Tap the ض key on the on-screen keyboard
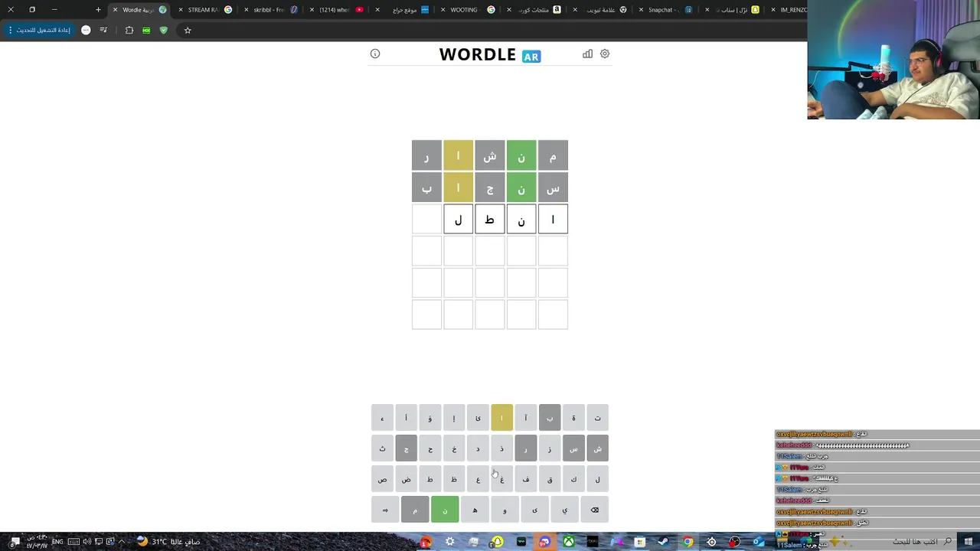This screenshot has width=980, height=551. coord(407,479)
